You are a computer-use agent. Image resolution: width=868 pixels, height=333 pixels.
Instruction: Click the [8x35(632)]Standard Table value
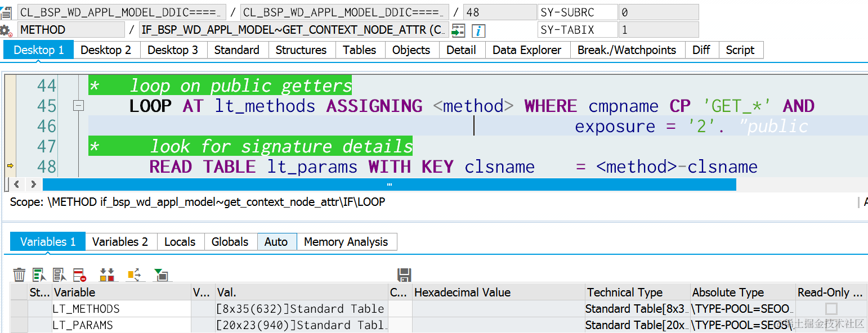point(301,309)
